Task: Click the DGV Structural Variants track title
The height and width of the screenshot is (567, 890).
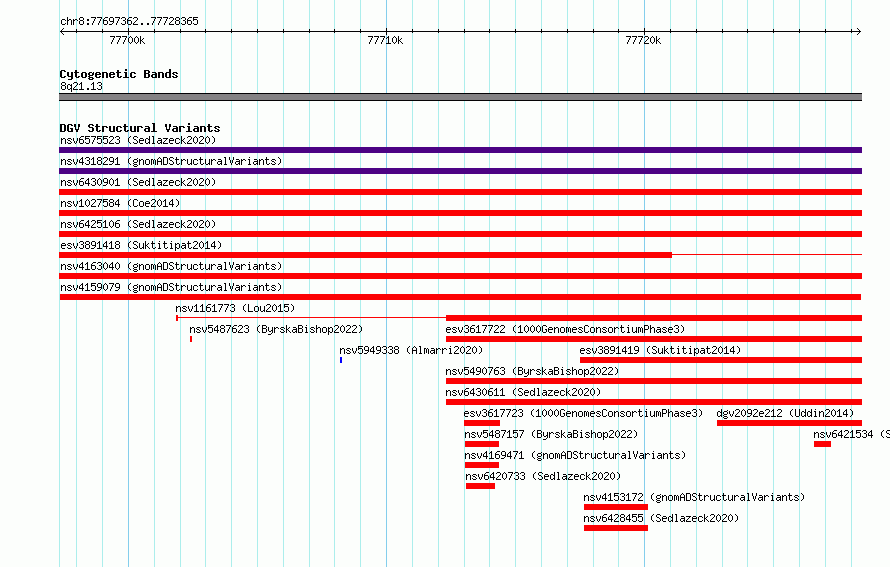Action: pos(140,128)
